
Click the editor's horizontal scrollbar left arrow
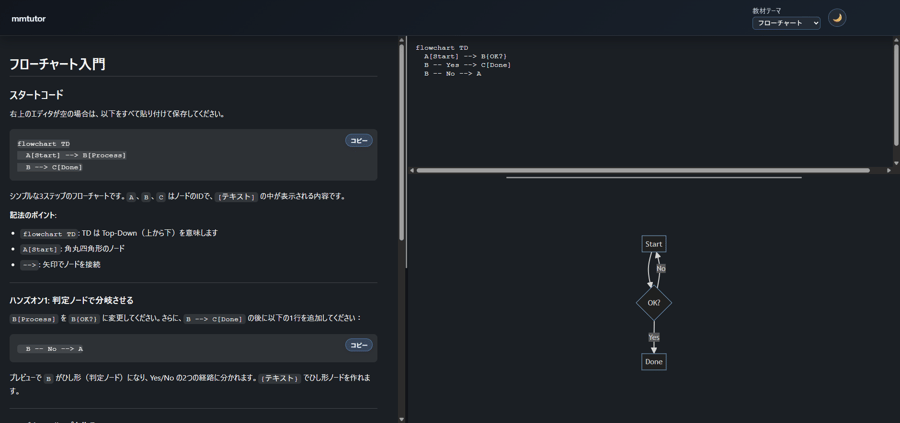[x=412, y=170]
